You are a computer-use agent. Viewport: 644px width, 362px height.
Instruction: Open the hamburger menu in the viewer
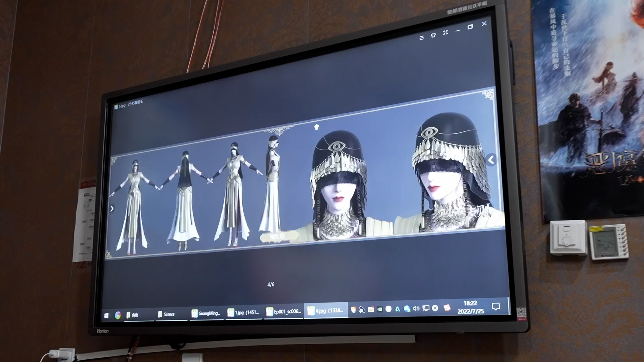[x=422, y=38]
